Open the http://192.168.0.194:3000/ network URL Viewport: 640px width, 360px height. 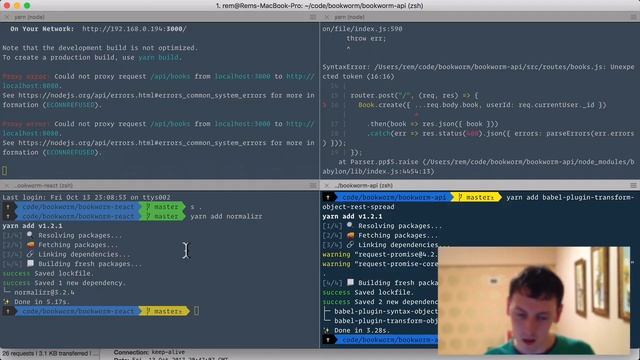coord(134,29)
